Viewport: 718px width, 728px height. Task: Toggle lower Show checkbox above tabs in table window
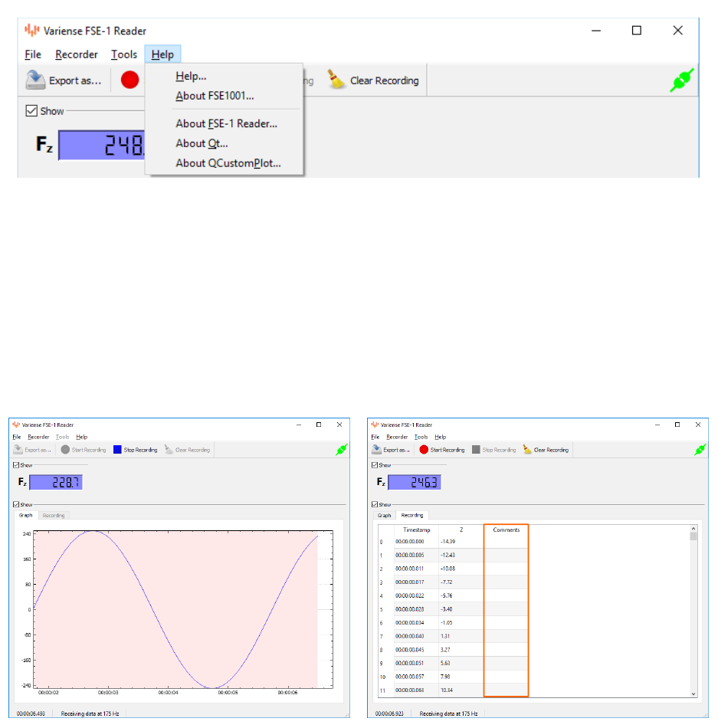pos(375,504)
